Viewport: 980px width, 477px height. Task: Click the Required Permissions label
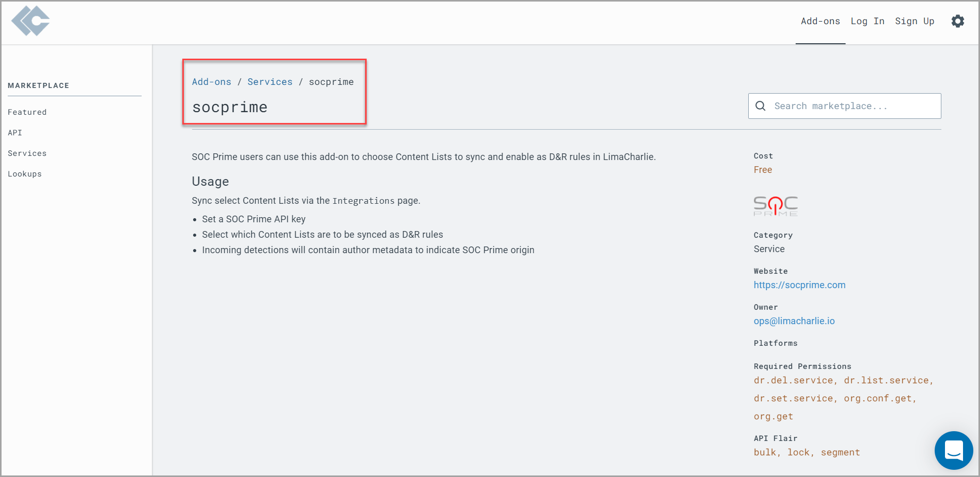[802, 366]
